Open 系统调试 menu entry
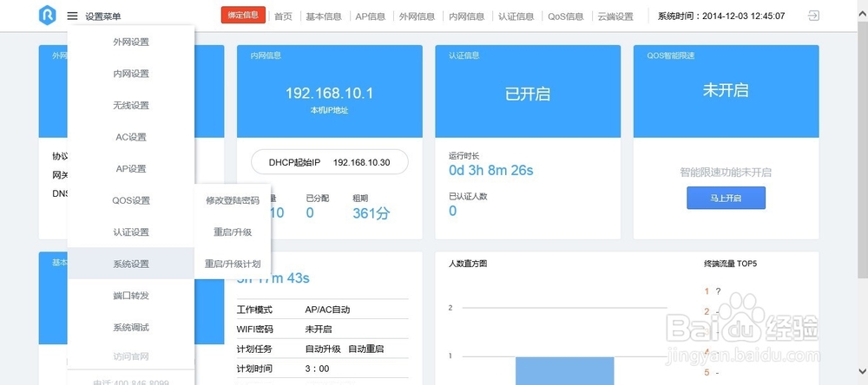 pos(131,327)
